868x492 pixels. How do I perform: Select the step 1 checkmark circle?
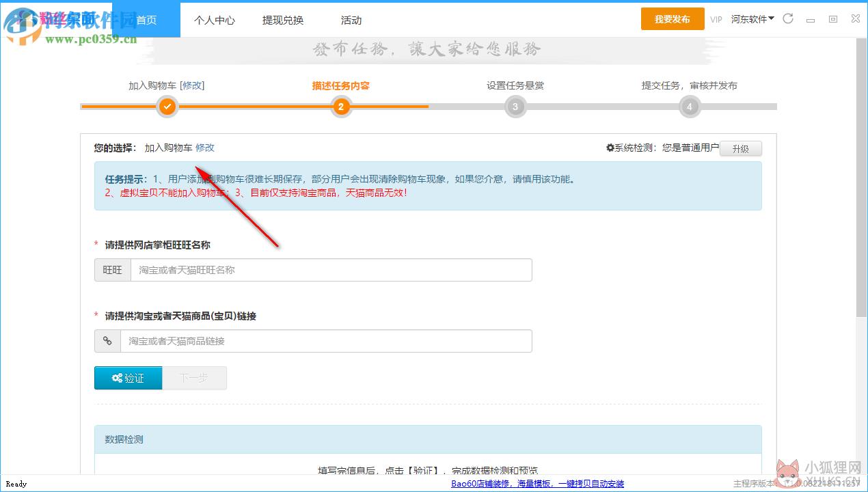(x=167, y=107)
